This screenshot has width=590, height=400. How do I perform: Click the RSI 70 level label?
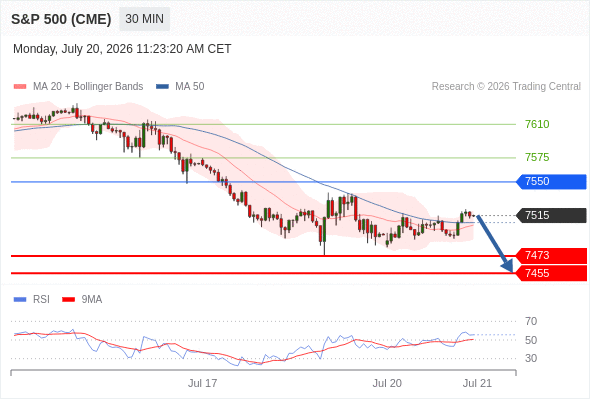[531, 321]
